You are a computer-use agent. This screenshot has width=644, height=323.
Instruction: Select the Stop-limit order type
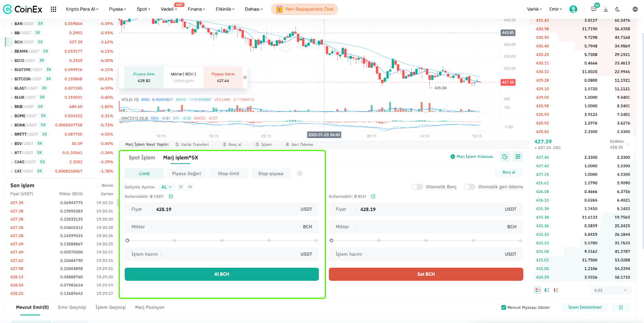(x=229, y=174)
